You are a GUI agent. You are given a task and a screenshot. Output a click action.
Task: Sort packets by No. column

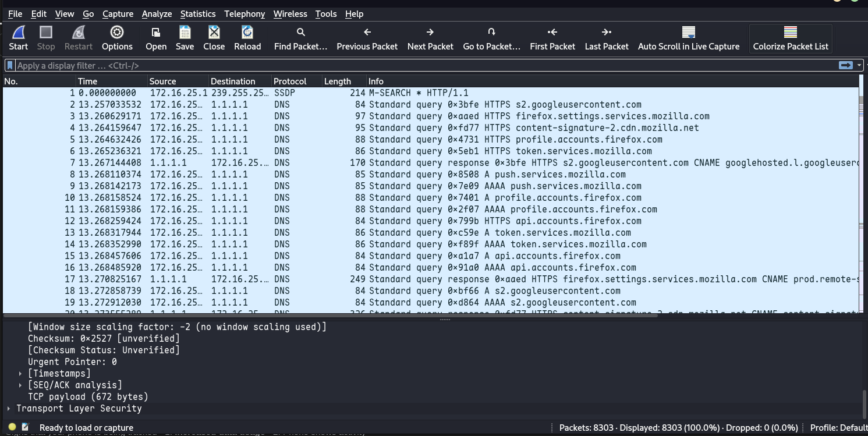pyautogui.click(x=38, y=81)
